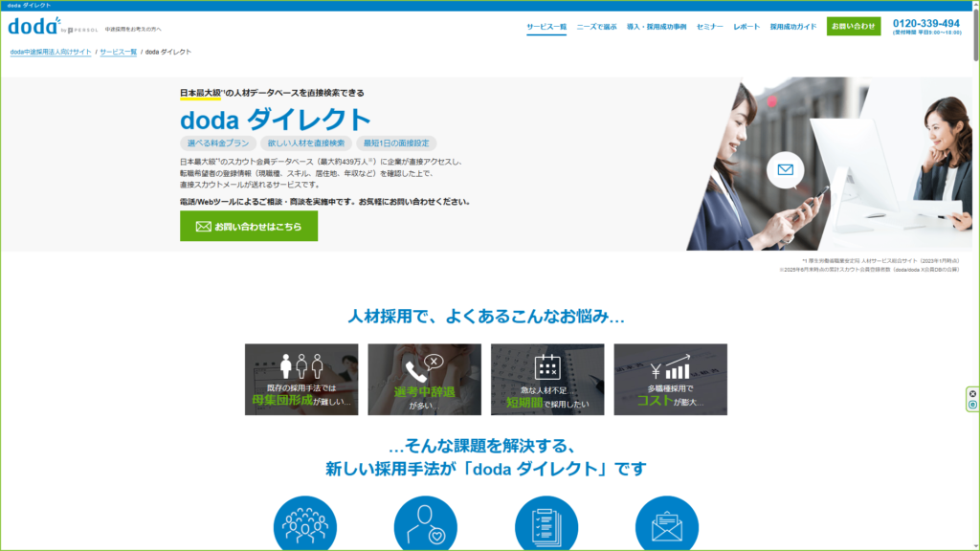
Task: Click コストが膨大 card
Action: [x=671, y=379]
